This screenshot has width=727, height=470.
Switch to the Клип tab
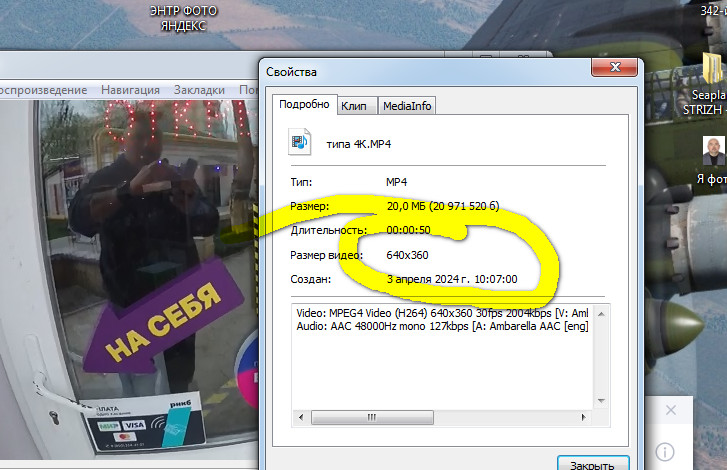click(x=354, y=106)
